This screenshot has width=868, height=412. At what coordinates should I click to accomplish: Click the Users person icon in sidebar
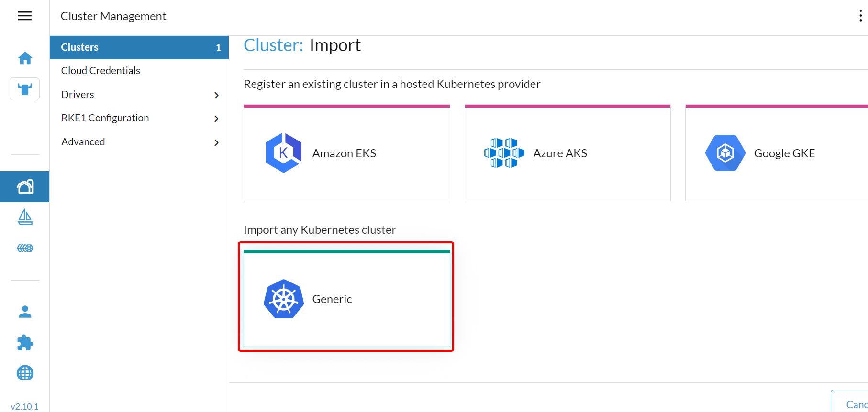(x=25, y=312)
